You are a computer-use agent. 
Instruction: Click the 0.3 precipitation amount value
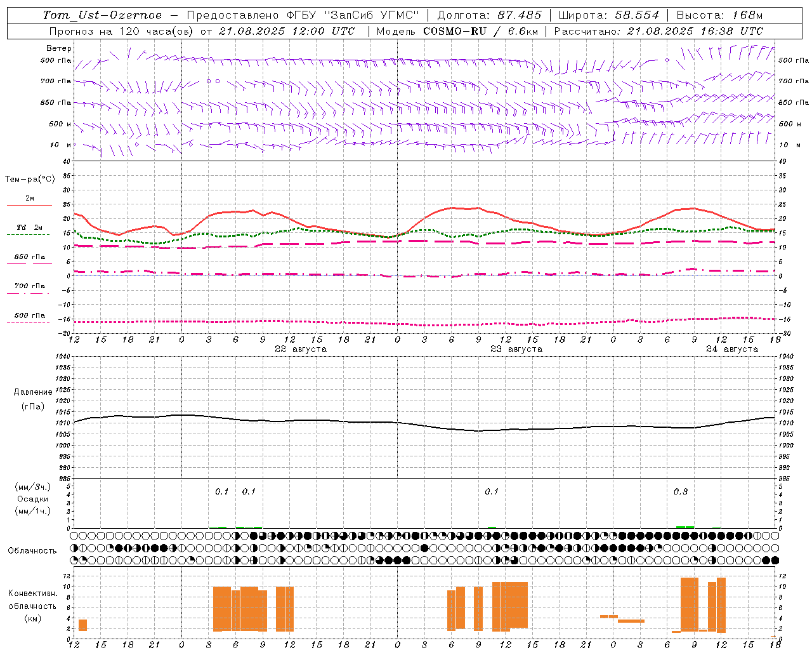[x=681, y=492]
